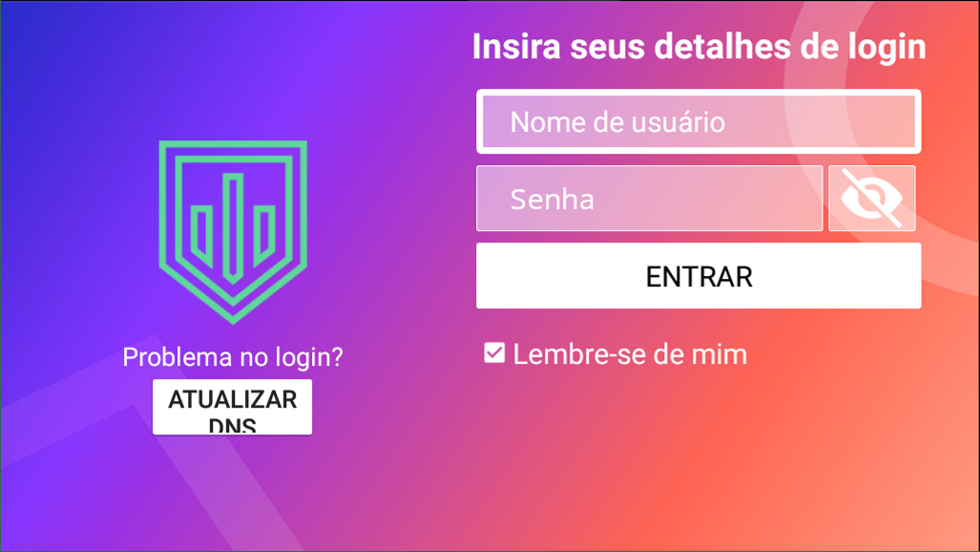Screen dimensions: 980x552
Task: Place cursor in the username box
Action: 699,121
